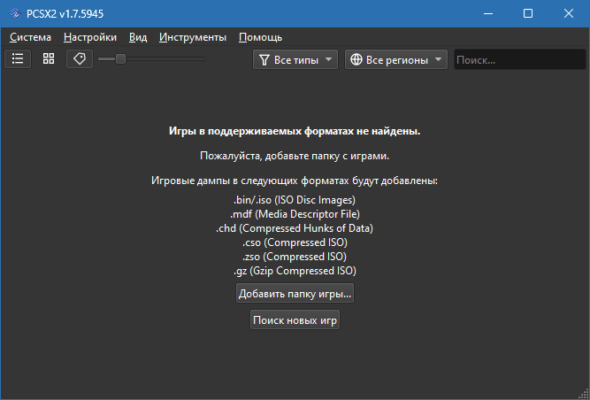Click the heading 'Игры в поддерживаемых форматах не найдены.'
The image size is (590, 400).
coord(295,131)
